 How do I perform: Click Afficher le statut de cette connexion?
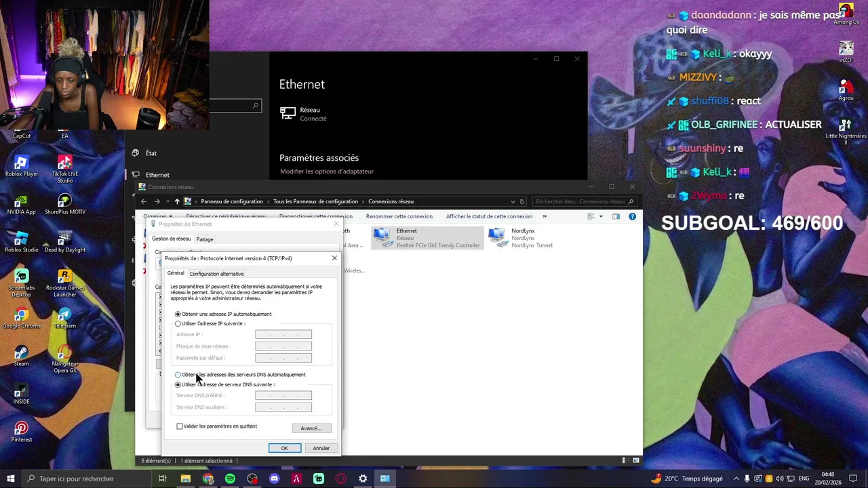click(x=489, y=216)
